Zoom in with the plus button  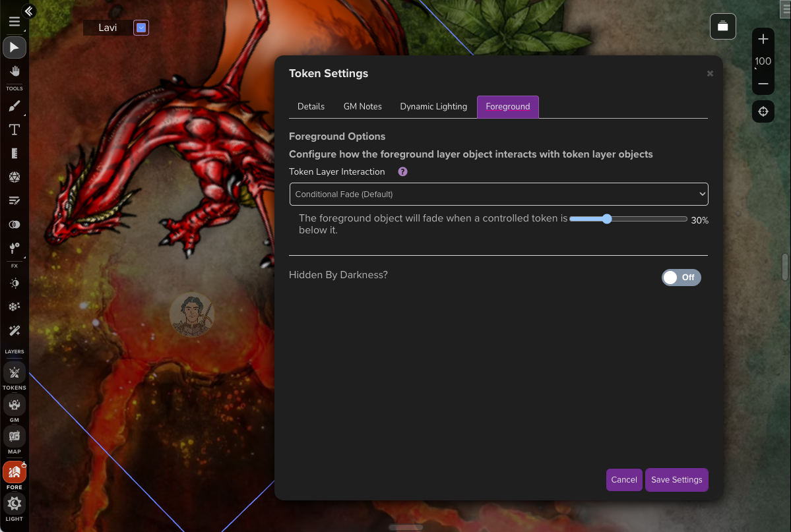pos(763,40)
